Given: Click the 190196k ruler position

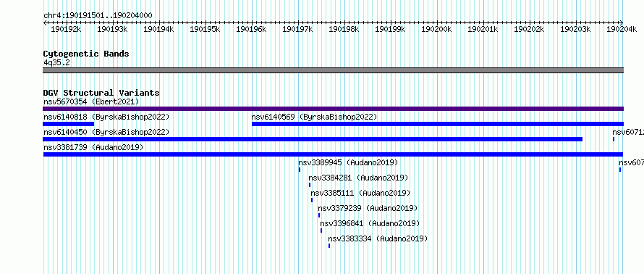Looking at the screenshot, I should [x=251, y=29].
